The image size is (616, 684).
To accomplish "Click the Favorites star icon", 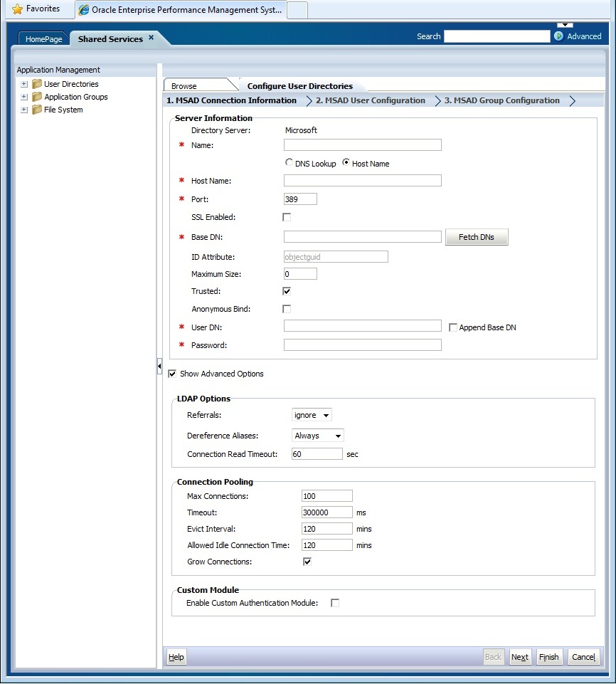I will (x=18, y=9).
